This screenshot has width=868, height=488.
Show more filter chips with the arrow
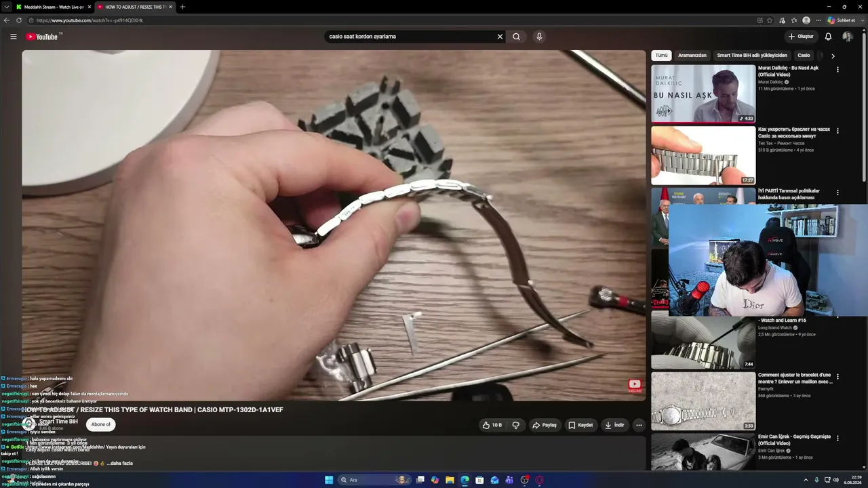point(833,56)
